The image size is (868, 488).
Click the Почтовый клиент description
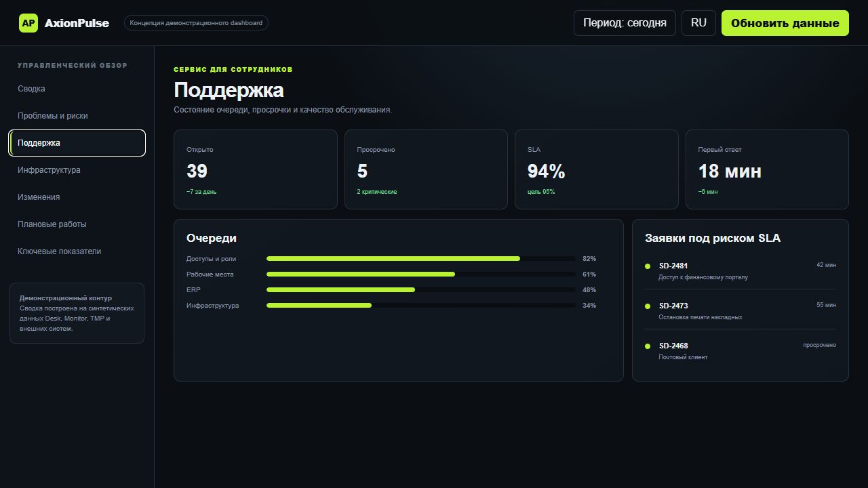(x=683, y=357)
